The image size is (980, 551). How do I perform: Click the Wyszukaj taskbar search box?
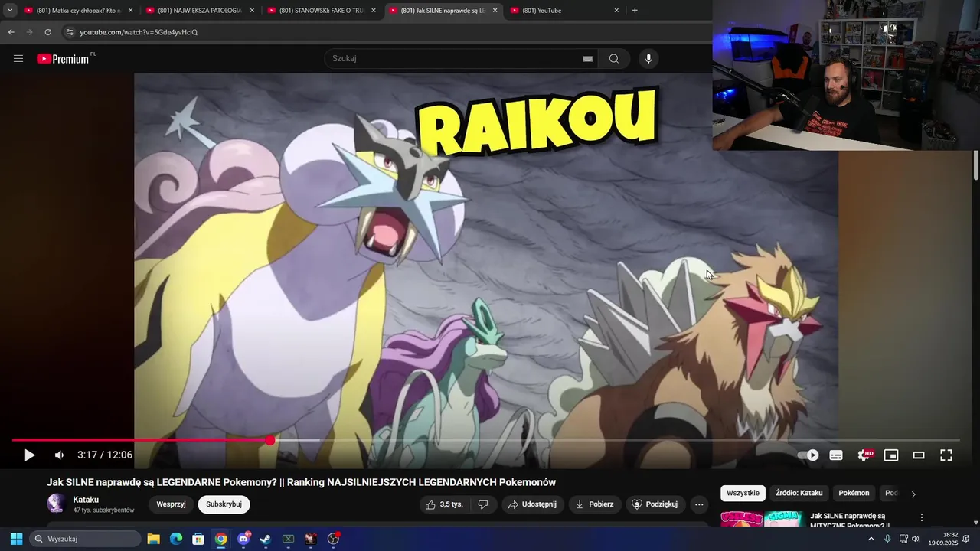point(85,539)
